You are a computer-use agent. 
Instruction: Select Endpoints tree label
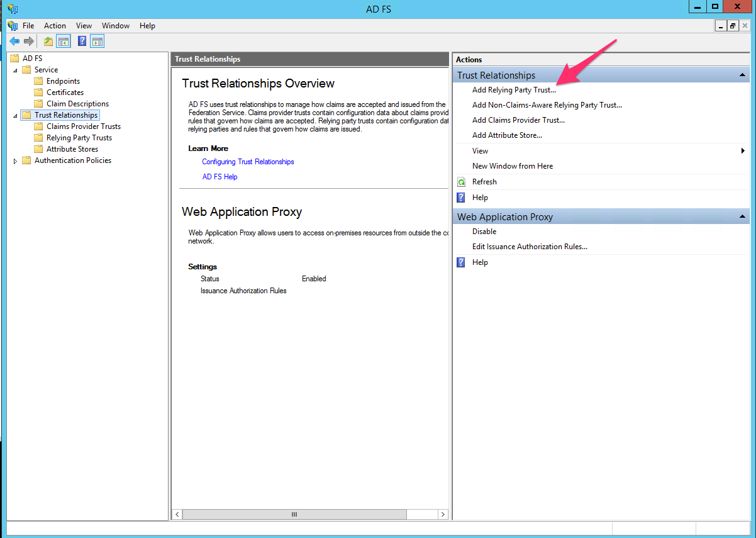pos(63,81)
